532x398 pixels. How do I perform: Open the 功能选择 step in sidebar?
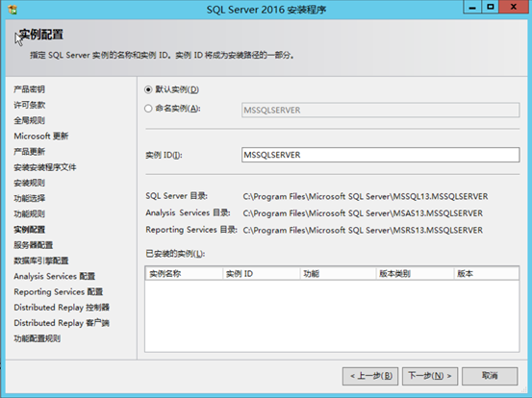pos(29,198)
